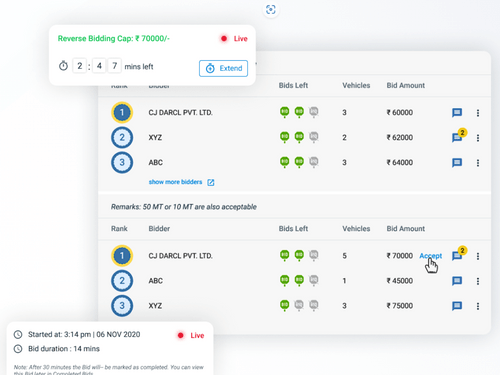Screen dimensions: 500x375
Task: Click timer digit 2 box
Action: (80, 66)
